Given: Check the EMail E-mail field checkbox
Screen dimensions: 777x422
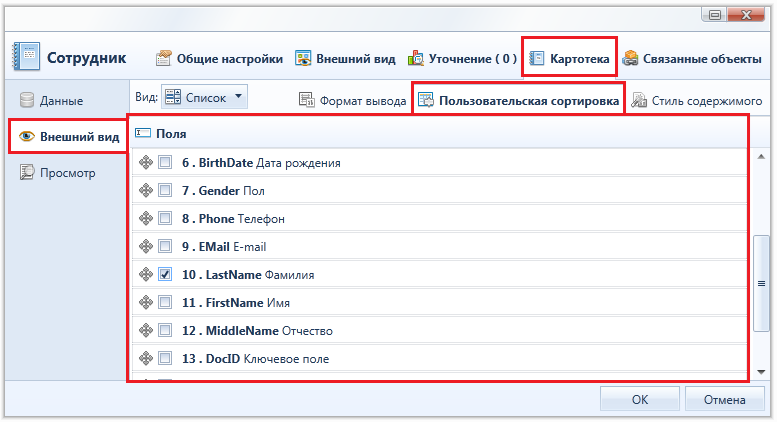Looking at the screenshot, I should [165, 246].
